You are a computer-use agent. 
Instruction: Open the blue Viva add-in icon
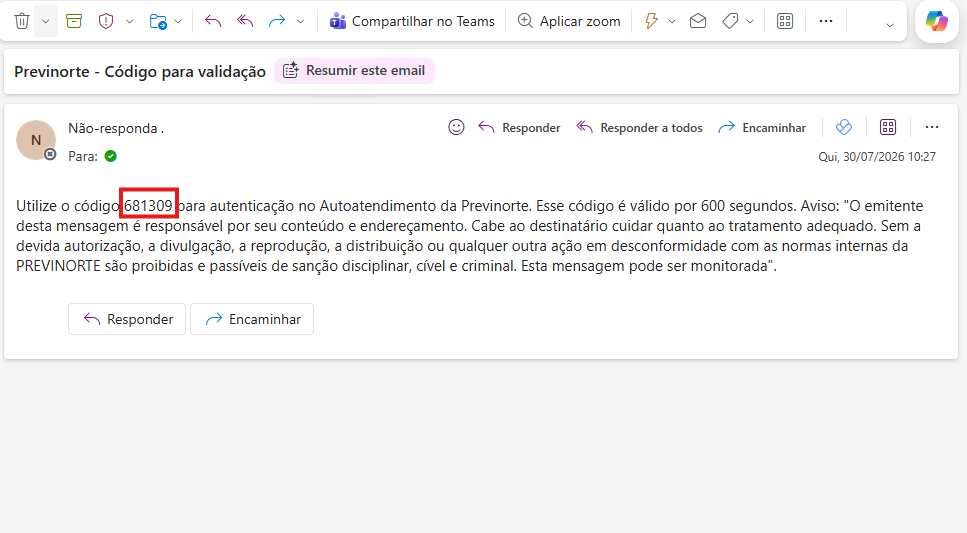click(844, 127)
